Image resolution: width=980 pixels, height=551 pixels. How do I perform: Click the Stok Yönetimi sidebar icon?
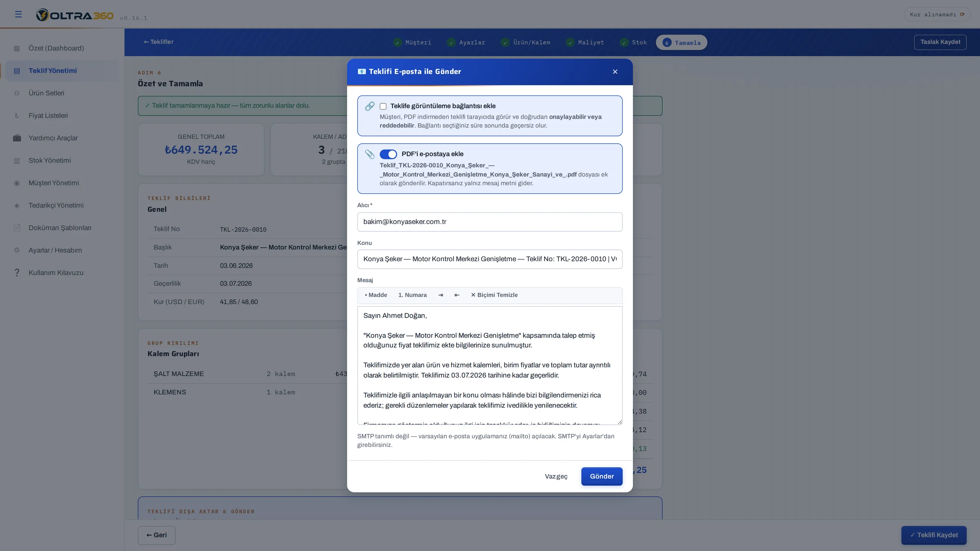pos(17,161)
